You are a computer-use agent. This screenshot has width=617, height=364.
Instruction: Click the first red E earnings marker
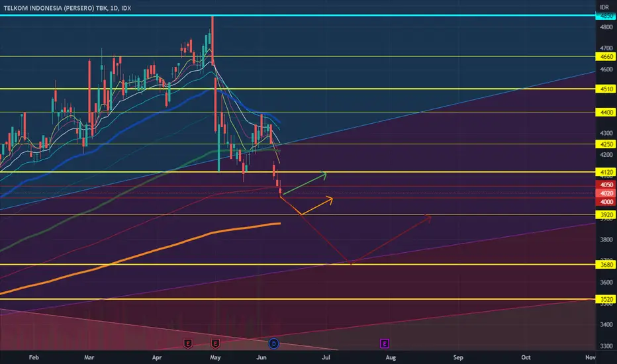(x=188, y=344)
